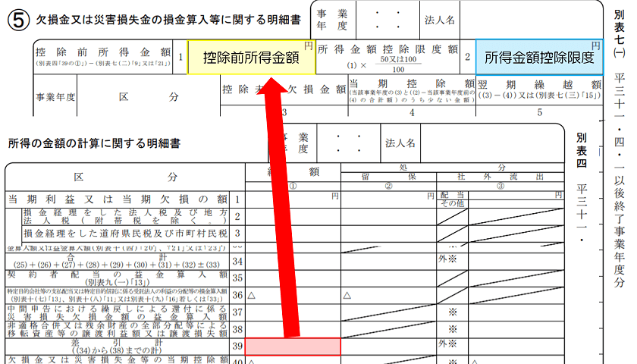Click the row 1 留保 amount cell
Screen dimensions: 637x364
click(388, 199)
